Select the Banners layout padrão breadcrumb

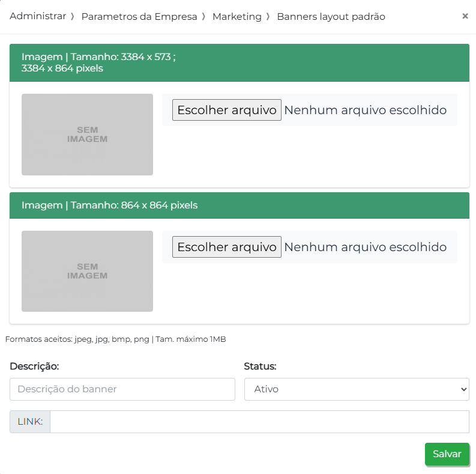(331, 17)
